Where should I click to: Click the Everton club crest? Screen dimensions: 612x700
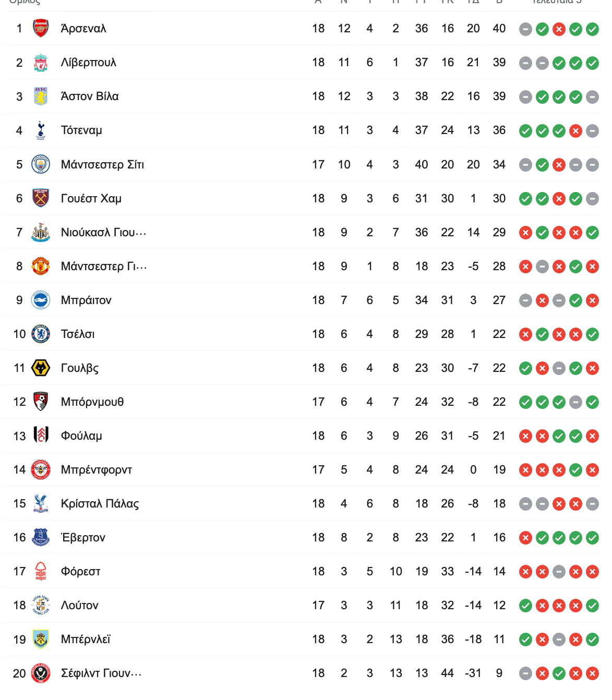click(x=41, y=537)
